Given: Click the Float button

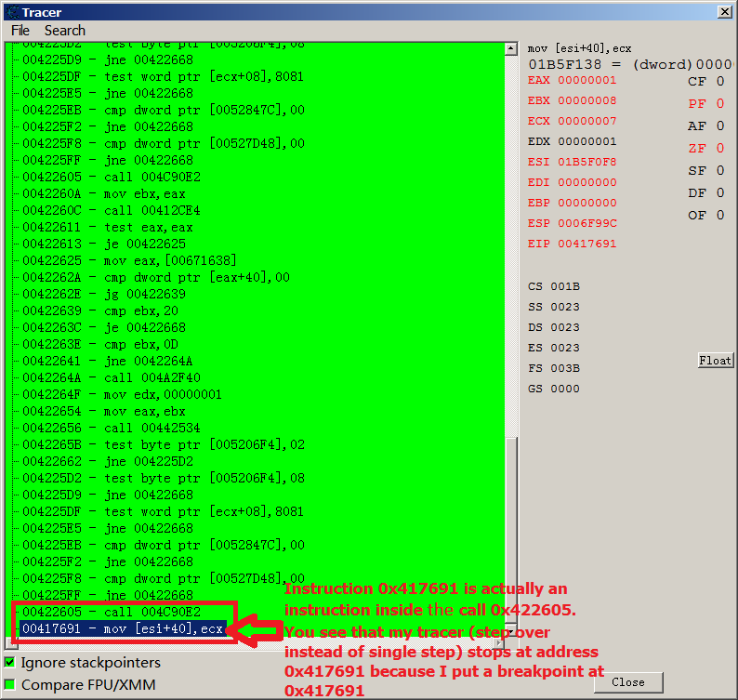Looking at the screenshot, I should 715,361.
